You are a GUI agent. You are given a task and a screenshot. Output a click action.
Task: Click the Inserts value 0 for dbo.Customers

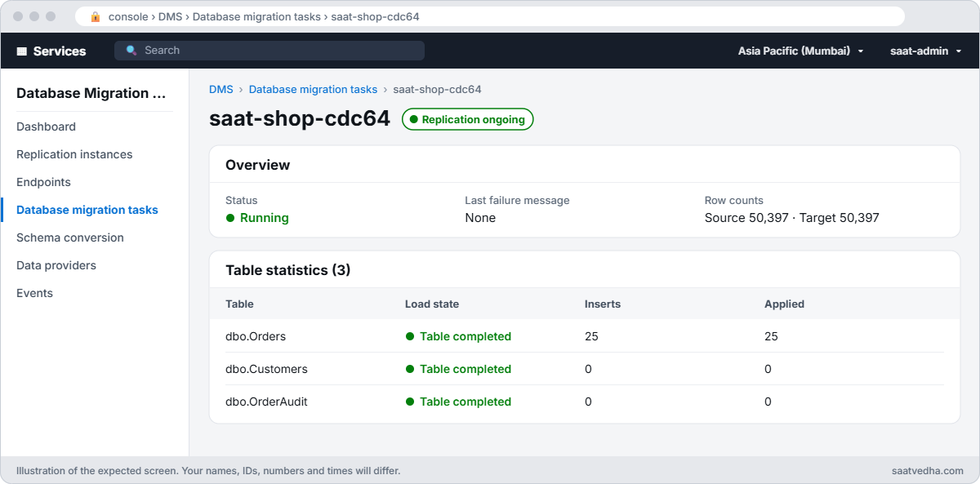588,369
